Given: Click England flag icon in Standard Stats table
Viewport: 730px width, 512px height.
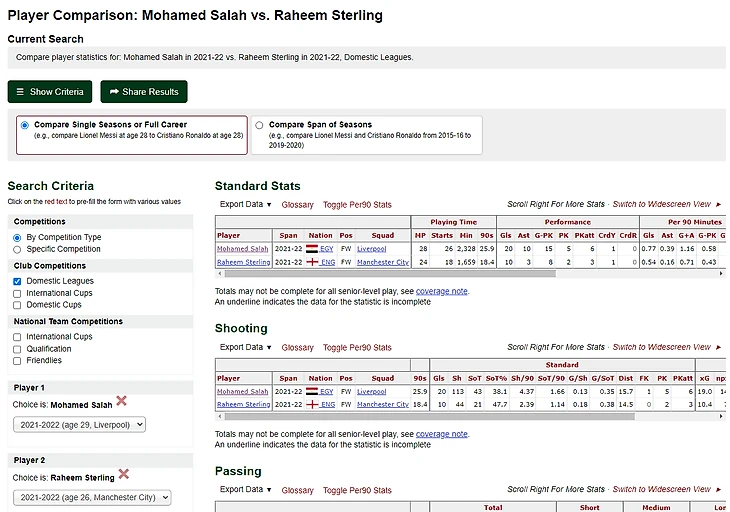Looking at the screenshot, I should tap(312, 262).
